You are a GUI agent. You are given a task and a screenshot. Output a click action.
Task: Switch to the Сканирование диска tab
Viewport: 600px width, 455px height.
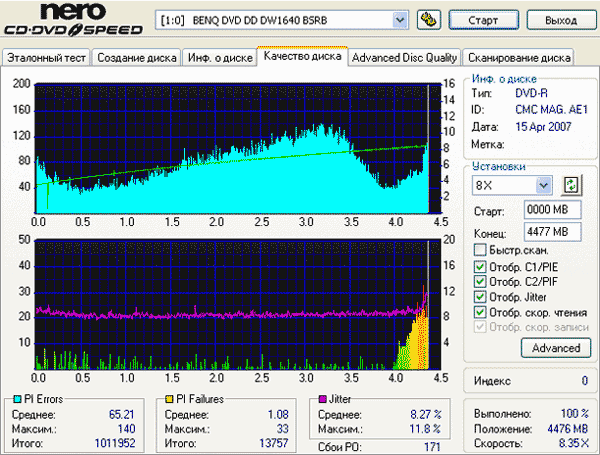pyautogui.click(x=519, y=58)
